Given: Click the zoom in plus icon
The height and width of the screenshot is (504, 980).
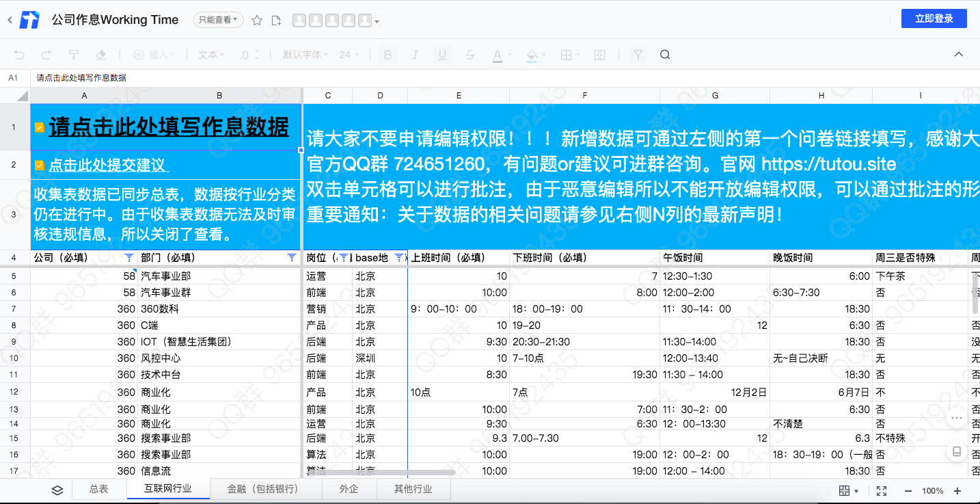Looking at the screenshot, I should 957,491.
